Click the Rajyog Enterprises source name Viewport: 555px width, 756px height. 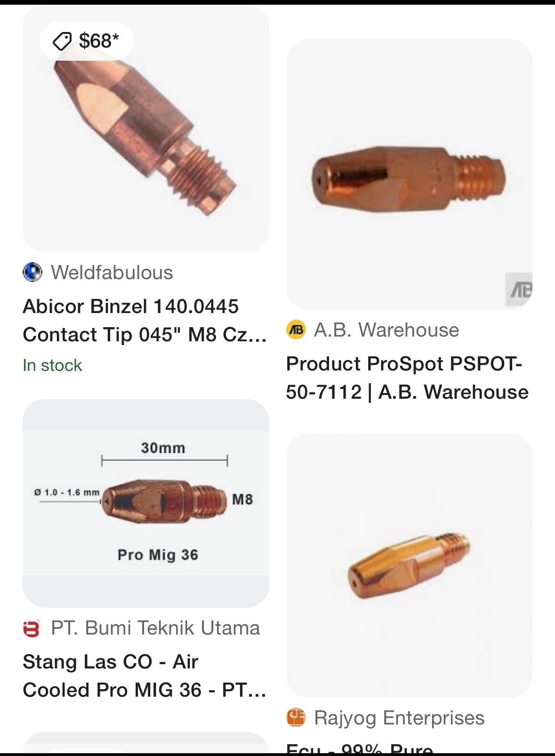[399, 718]
